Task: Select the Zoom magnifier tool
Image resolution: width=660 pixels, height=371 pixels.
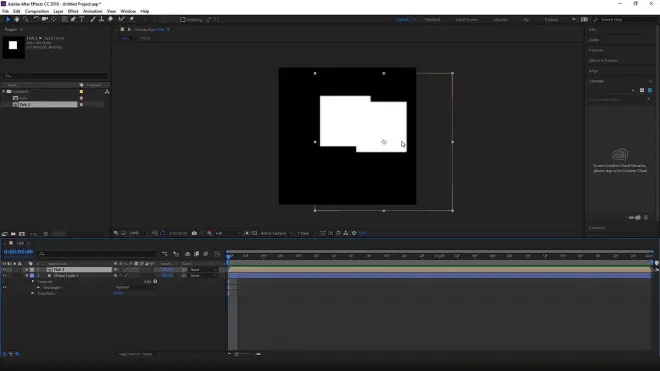Action: tap(25, 19)
